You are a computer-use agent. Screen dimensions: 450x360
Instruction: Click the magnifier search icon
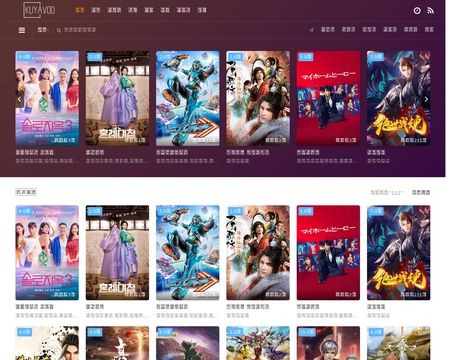click(x=59, y=30)
